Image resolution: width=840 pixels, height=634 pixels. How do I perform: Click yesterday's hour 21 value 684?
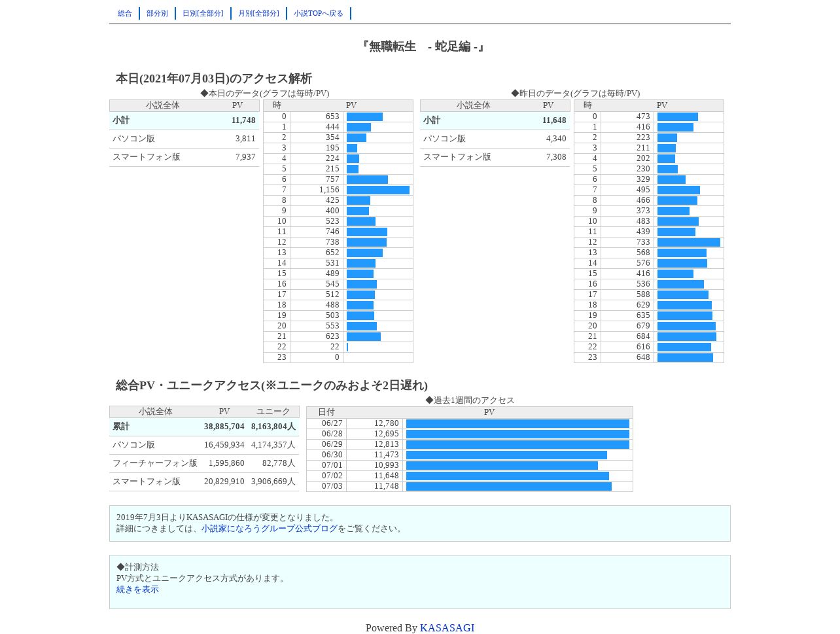643,336
